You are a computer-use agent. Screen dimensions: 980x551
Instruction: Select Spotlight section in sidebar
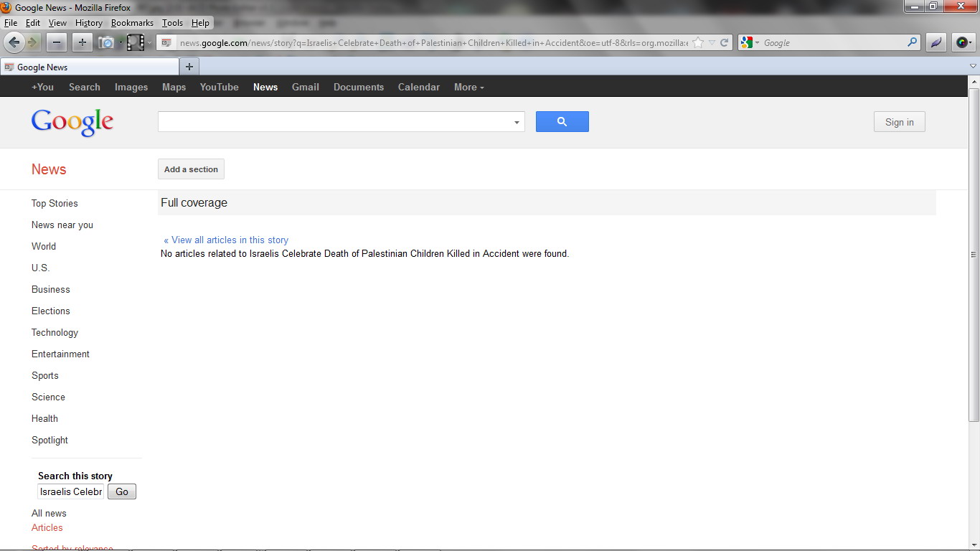tap(50, 440)
